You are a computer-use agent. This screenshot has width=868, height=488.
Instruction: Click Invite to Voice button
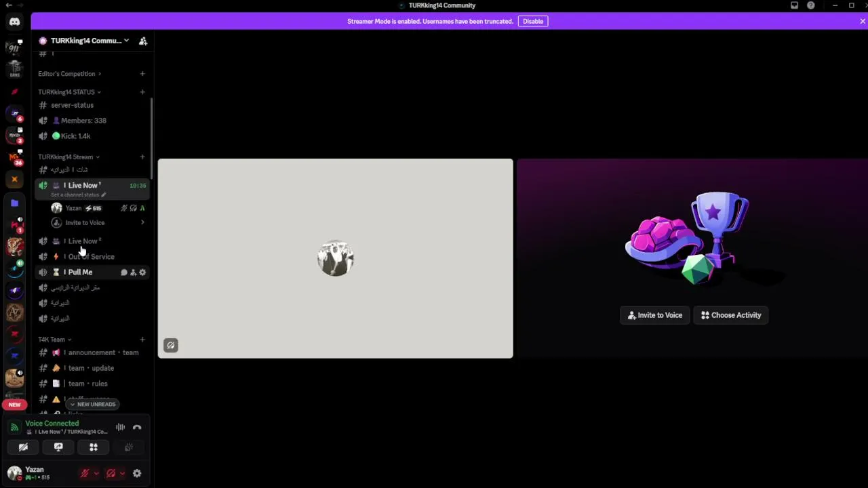(655, 315)
